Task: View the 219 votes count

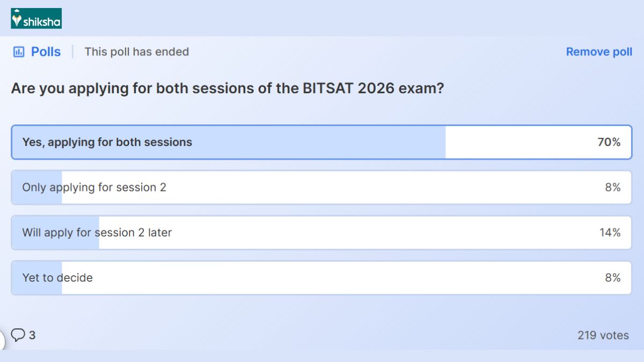Action: click(603, 335)
